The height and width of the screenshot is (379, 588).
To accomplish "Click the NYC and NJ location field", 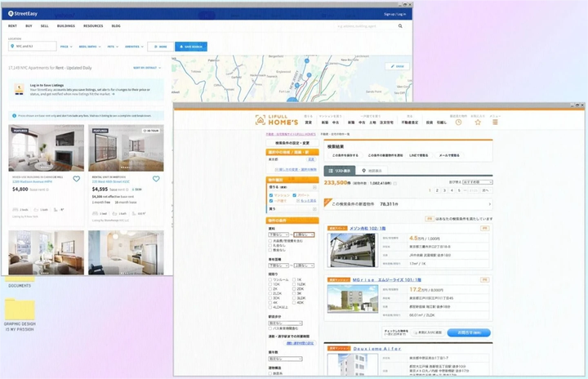I will (33, 47).
